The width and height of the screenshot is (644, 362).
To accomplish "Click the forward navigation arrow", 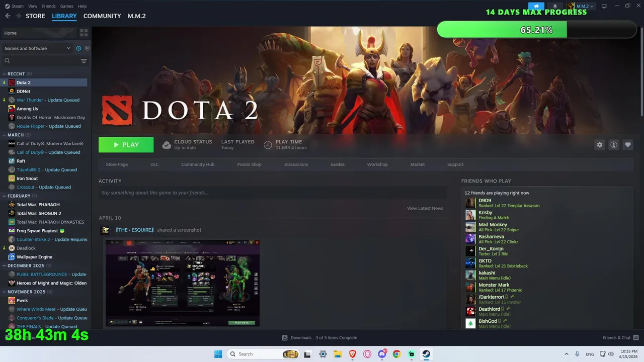I will tap(18, 16).
